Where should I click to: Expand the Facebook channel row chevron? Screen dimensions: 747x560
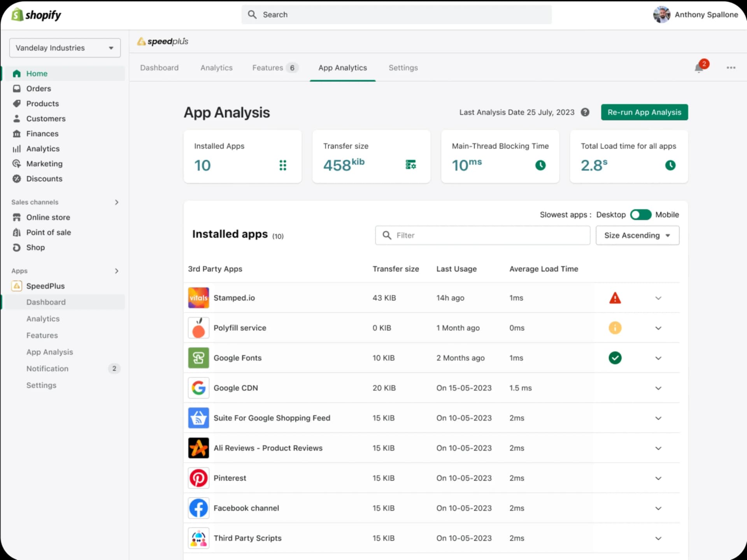coord(658,508)
